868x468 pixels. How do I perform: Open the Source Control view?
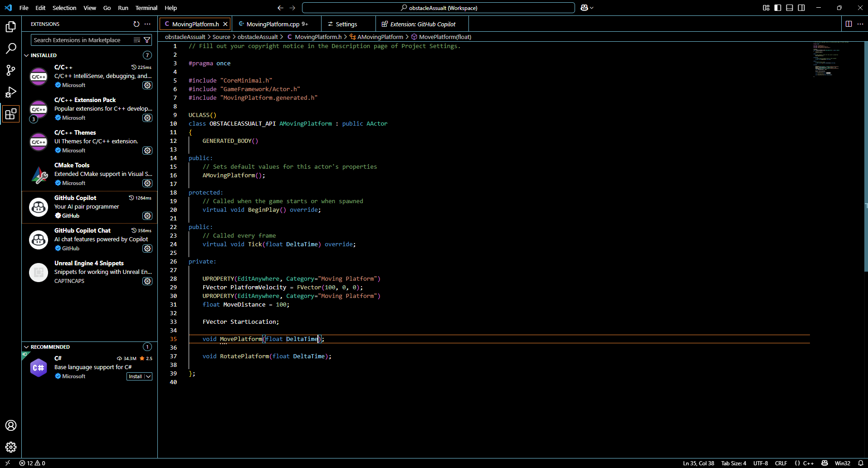pyautogui.click(x=11, y=70)
